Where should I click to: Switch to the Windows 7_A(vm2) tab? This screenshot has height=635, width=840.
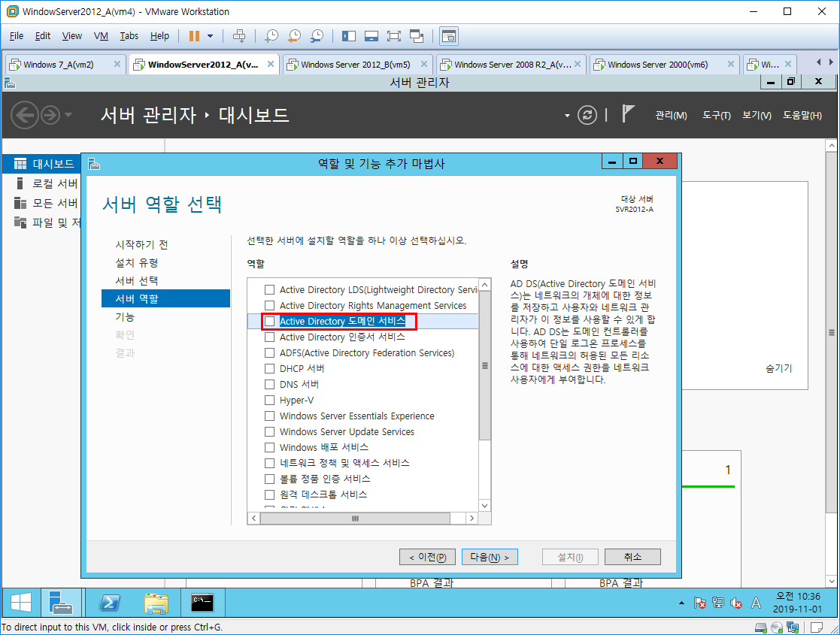(x=59, y=64)
